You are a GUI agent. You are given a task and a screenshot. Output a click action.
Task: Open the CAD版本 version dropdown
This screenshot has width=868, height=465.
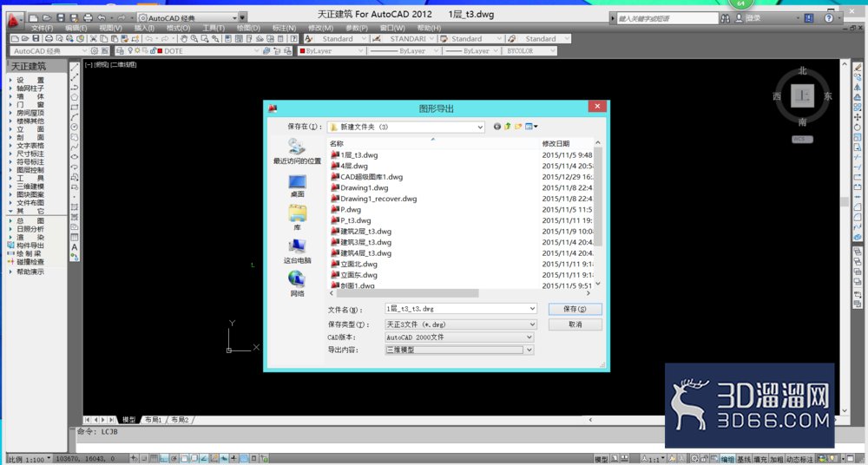459,337
